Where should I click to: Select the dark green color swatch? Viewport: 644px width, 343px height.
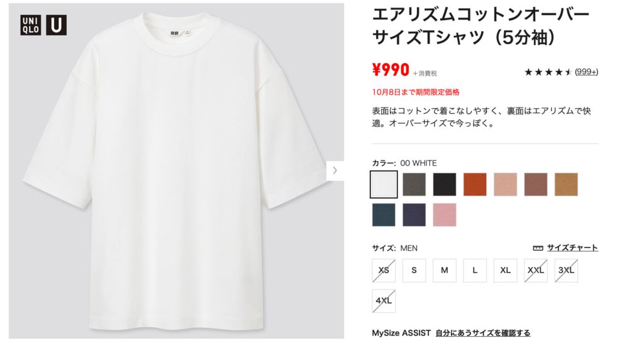(x=384, y=215)
